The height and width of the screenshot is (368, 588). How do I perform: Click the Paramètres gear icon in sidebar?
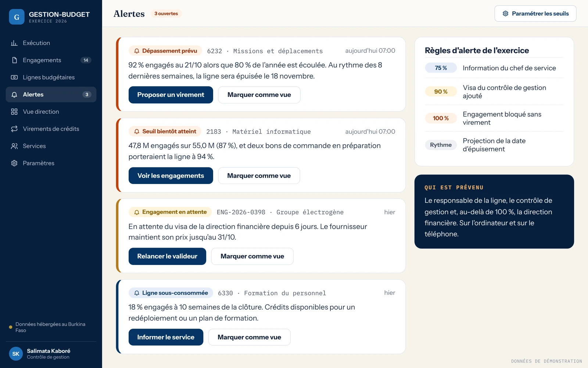(x=14, y=163)
